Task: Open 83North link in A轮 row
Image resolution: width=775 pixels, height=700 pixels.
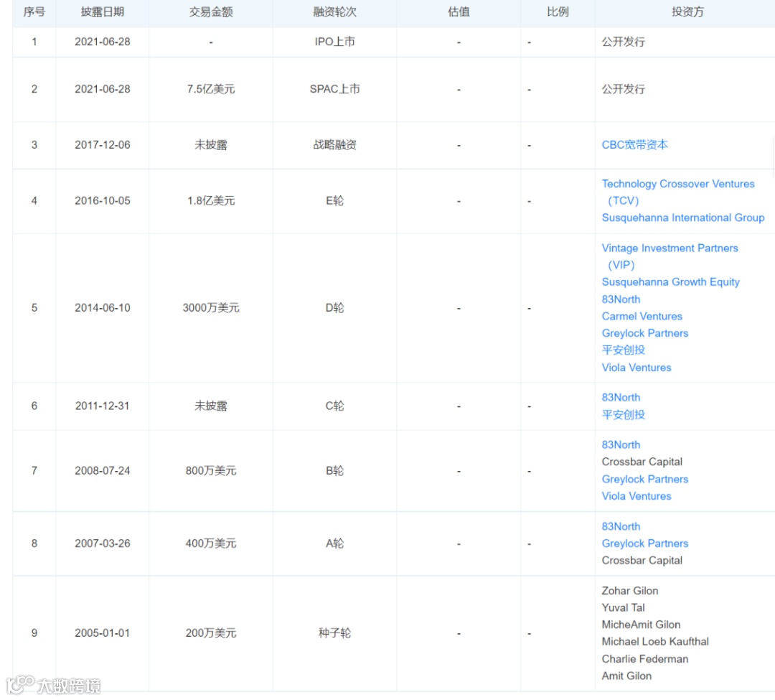Action: (621, 527)
